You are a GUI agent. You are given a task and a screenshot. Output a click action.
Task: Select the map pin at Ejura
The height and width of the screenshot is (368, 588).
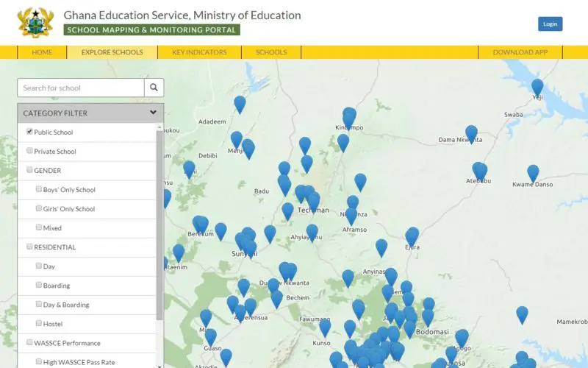click(x=412, y=236)
